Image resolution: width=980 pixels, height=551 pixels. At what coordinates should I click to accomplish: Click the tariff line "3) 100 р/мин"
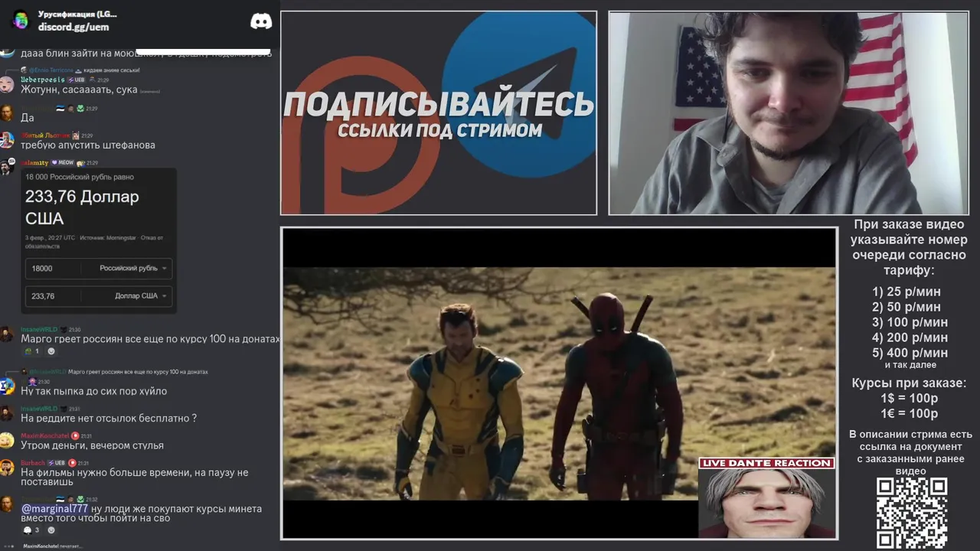910,322
